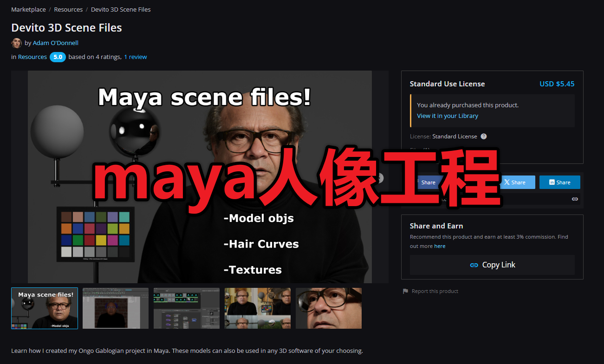This screenshot has height=364, width=604.
Task: Open author Adam O'Donnell's profile link
Action: (x=55, y=43)
